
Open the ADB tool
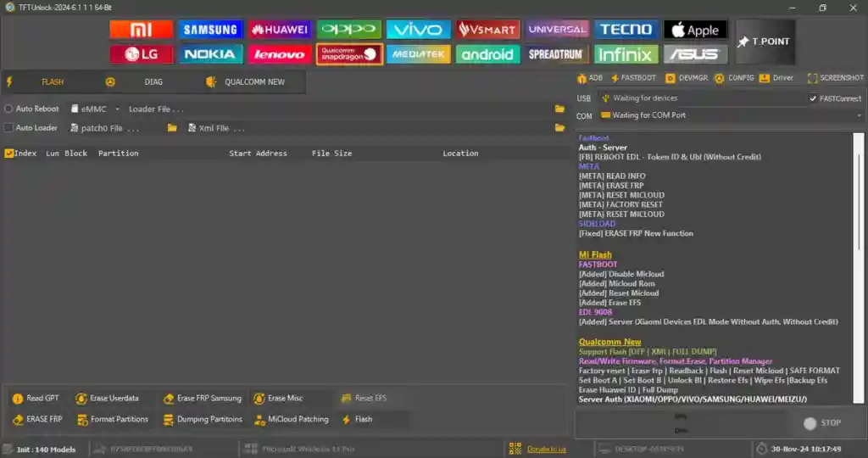tap(590, 78)
